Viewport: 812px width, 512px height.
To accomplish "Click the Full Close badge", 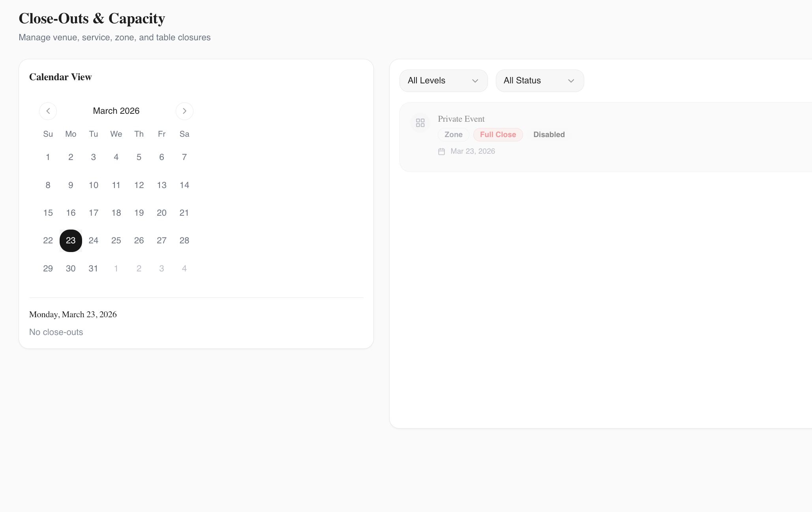I will 498,135.
